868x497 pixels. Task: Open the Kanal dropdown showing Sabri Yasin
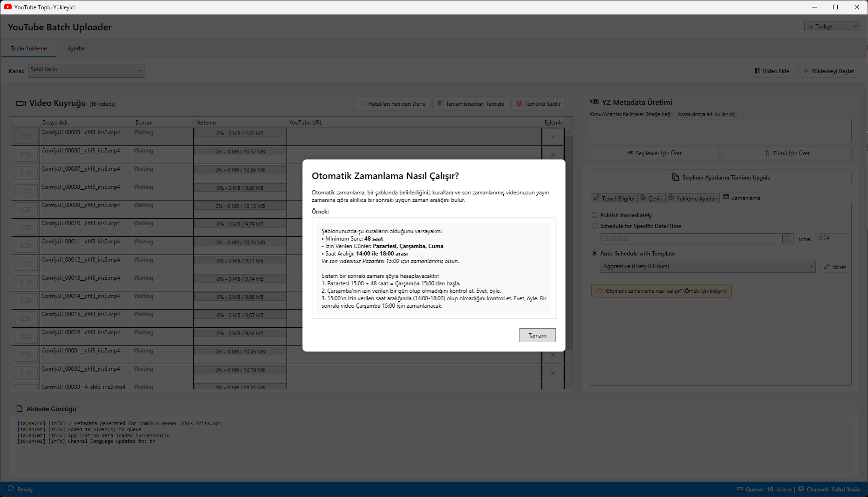click(86, 70)
